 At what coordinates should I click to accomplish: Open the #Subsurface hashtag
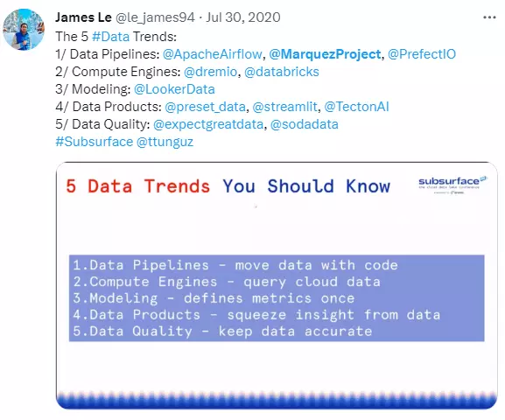tap(94, 142)
